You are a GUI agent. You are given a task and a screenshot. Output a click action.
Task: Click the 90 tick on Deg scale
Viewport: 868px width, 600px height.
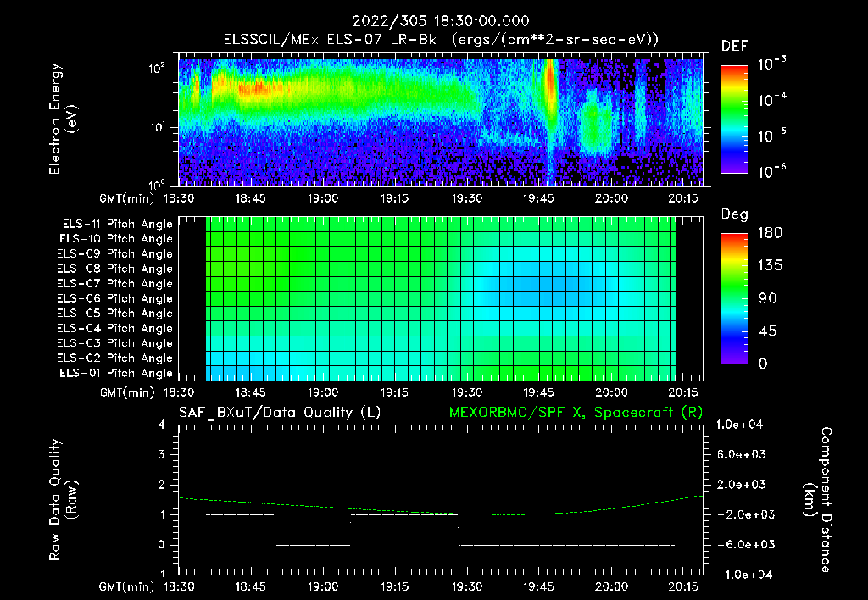point(768,298)
